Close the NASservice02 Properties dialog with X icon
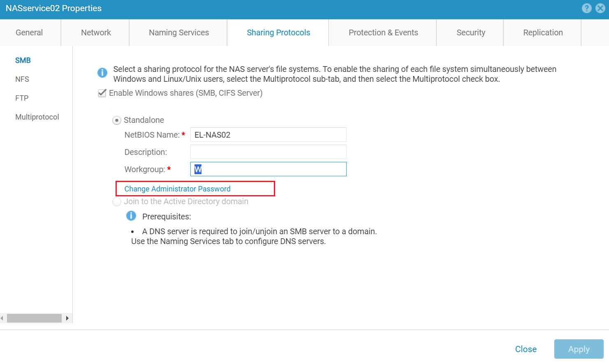The height and width of the screenshot is (364, 609). coord(600,8)
